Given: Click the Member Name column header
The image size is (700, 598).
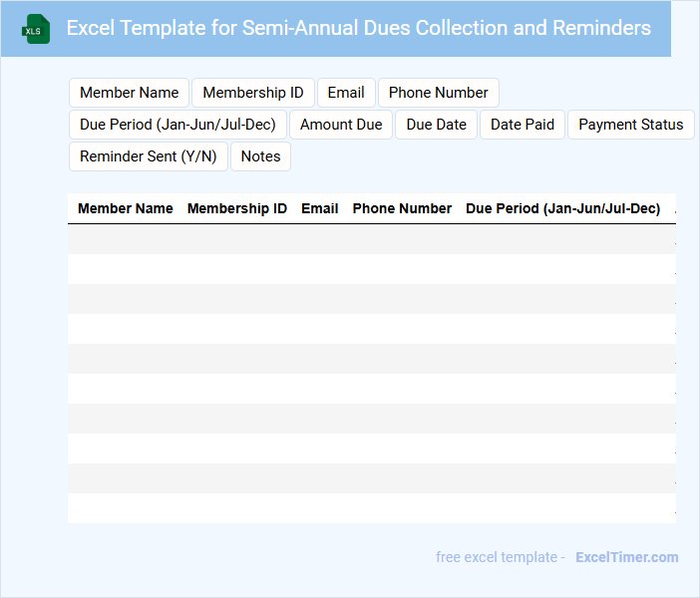Looking at the screenshot, I should point(126,208).
